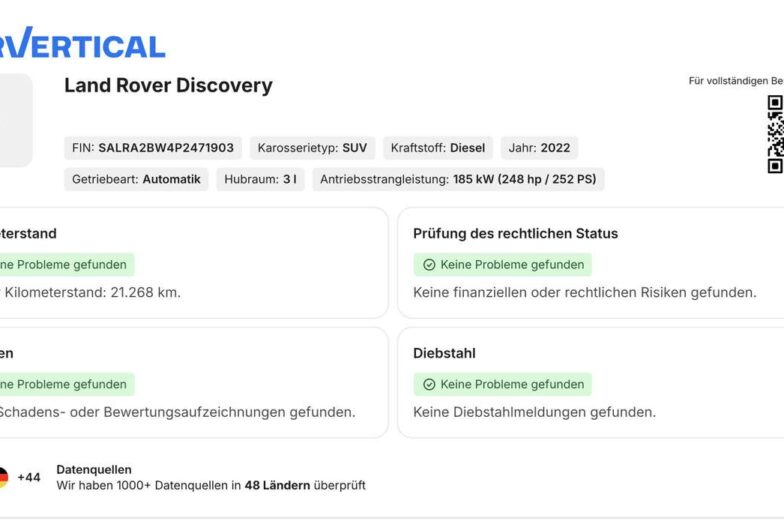Click Keine Probleme gefunden badge under legal status
The height and width of the screenshot is (527, 784).
point(502,264)
